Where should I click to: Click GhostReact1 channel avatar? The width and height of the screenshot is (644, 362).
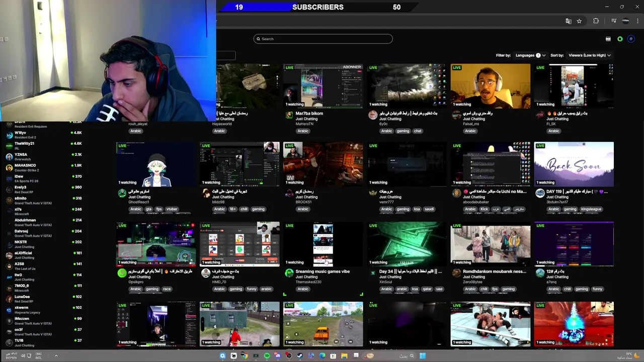coord(122,193)
